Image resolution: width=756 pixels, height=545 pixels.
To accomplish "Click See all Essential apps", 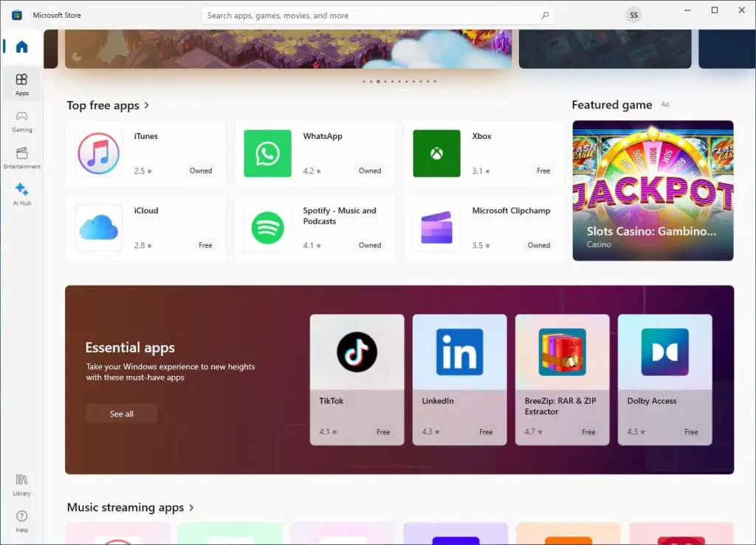I will [121, 413].
